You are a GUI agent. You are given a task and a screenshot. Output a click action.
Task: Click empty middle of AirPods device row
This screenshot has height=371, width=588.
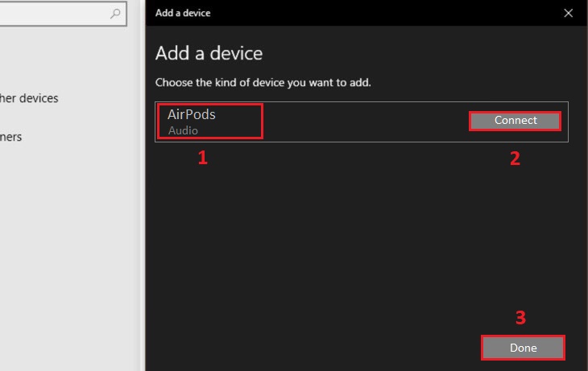coord(362,122)
